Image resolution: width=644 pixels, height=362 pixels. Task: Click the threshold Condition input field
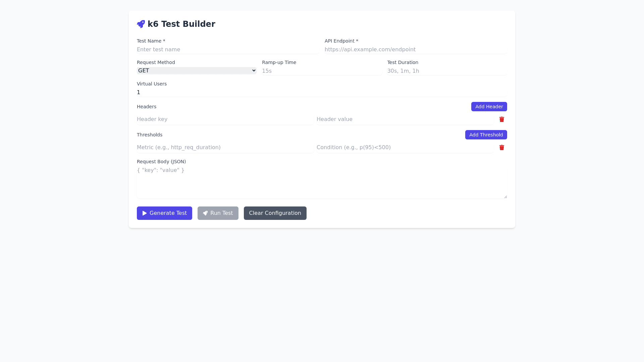405,147
